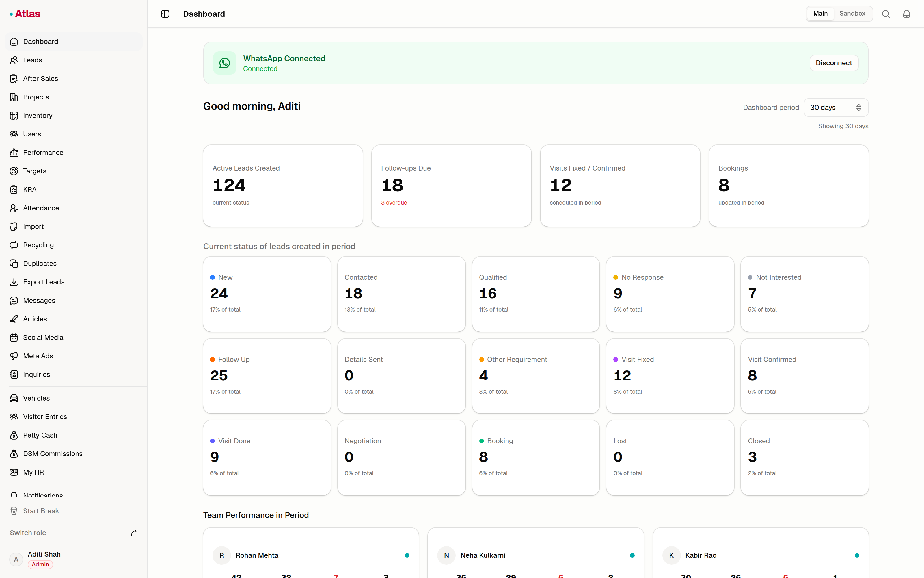
Task: Open Recycling in sidebar
Action: [x=74, y=245]
